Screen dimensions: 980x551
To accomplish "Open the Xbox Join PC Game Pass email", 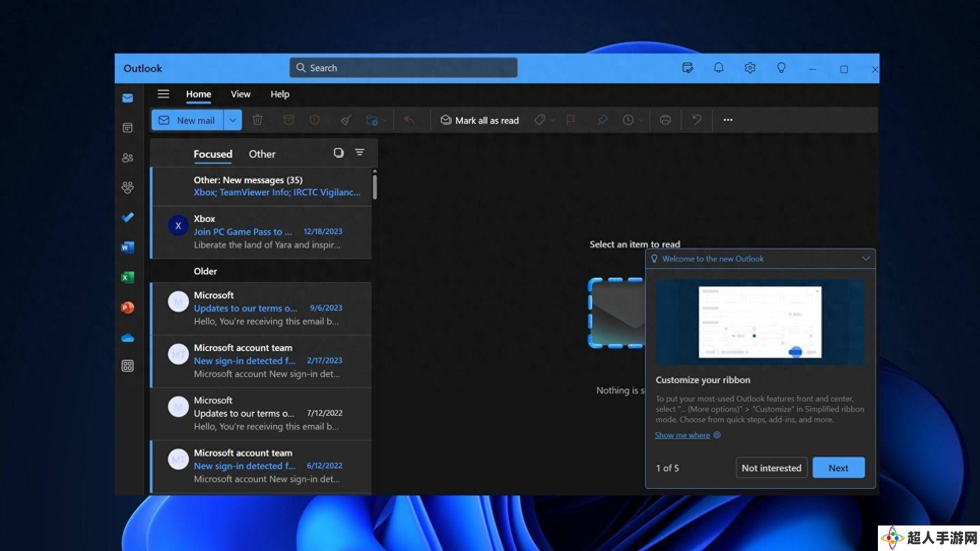I will [261, 232].
